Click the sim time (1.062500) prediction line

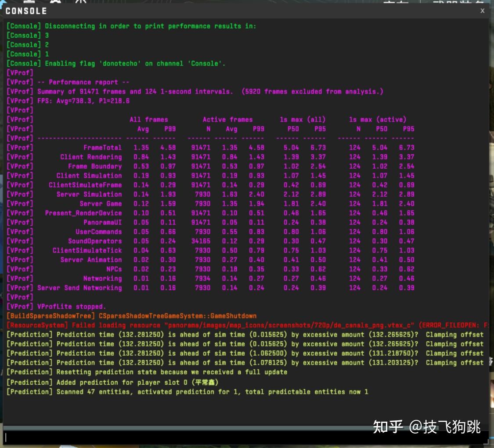click(245, 353)
